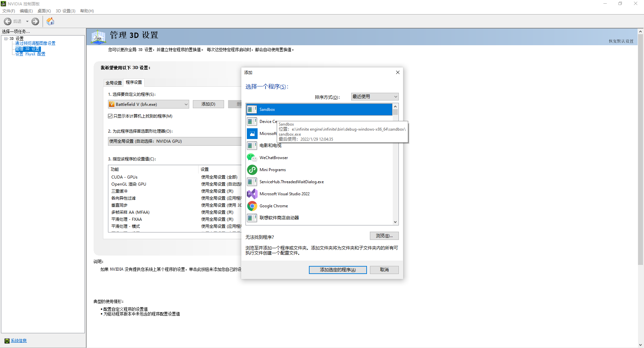Open the Battlefield V program dropdown
644x348 pixels.
pos(149,105)
